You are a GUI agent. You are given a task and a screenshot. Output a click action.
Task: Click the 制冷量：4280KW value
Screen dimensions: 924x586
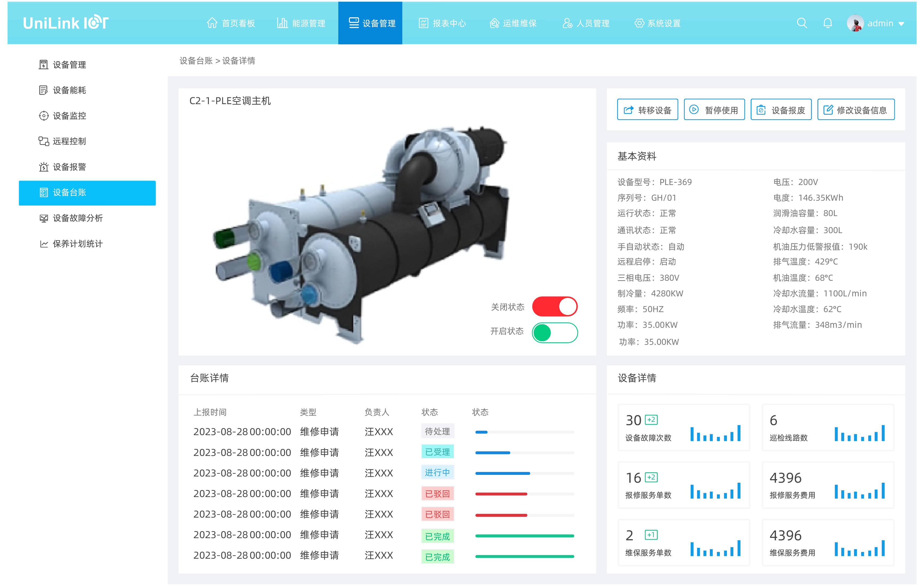pos(650,293)
